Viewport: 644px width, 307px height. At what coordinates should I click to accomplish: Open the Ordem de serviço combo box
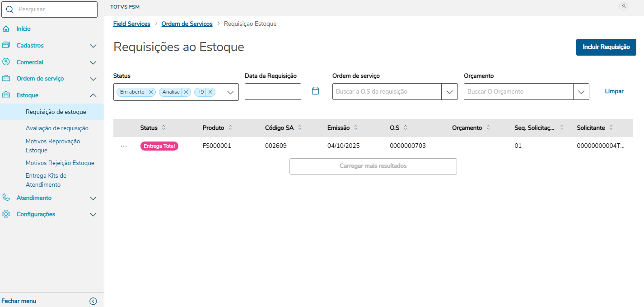tap(449, 92)
